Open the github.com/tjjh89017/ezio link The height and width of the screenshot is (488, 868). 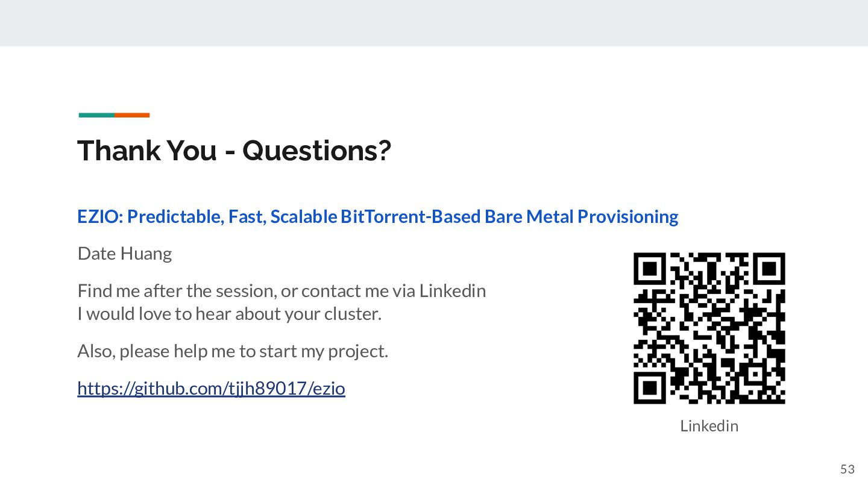tap(211, 389)
